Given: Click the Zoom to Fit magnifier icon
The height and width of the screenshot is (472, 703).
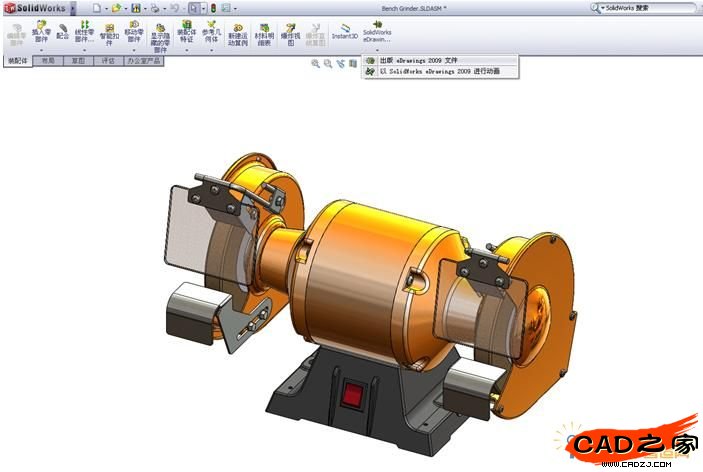Looking at the screenshot, I should coord(315,63).
